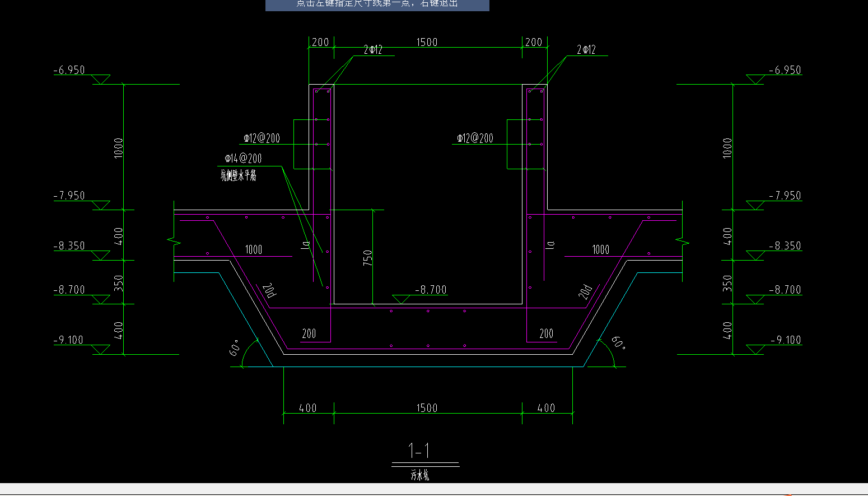Click bottom-right "400" horizontal dimension

pos(547,408)
